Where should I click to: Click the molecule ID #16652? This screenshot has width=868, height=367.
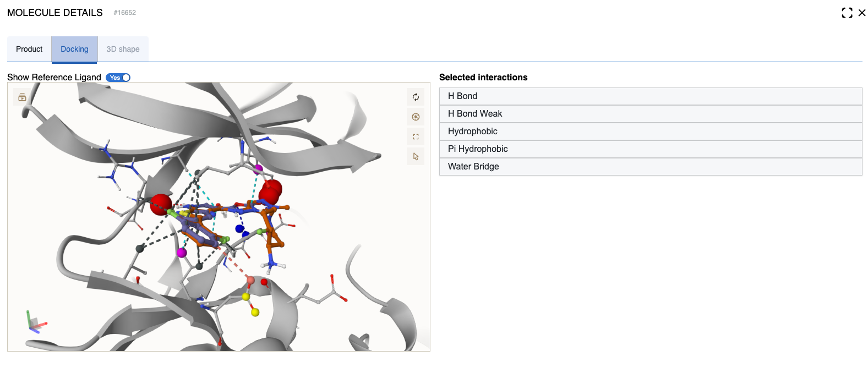coord(125,13)
